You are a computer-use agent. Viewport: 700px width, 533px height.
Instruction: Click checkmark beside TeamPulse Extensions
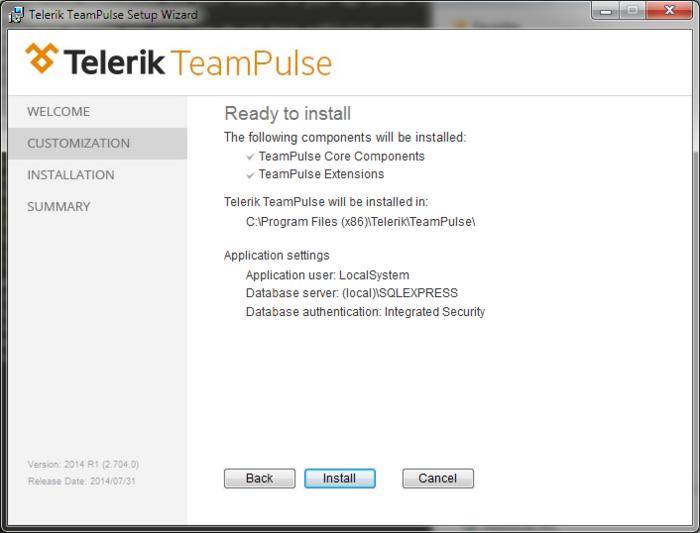point(250,175)
